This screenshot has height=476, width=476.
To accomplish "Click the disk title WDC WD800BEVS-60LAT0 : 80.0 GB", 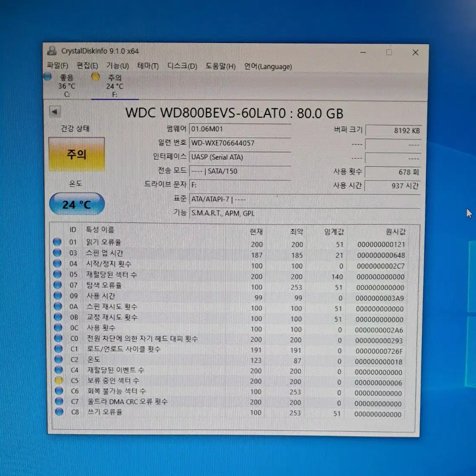I will click(234, 113).
